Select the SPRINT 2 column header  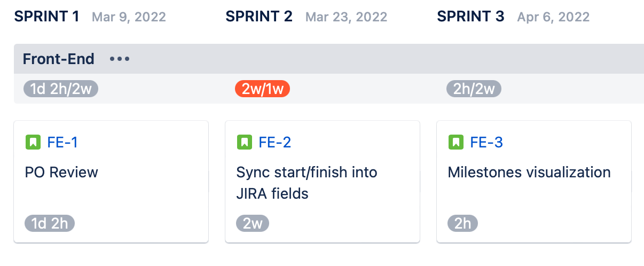(259, 17)
